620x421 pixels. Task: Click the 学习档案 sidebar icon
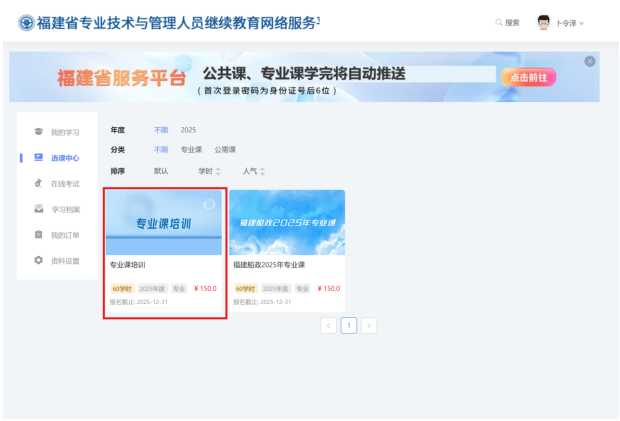[x=38, y=209]
